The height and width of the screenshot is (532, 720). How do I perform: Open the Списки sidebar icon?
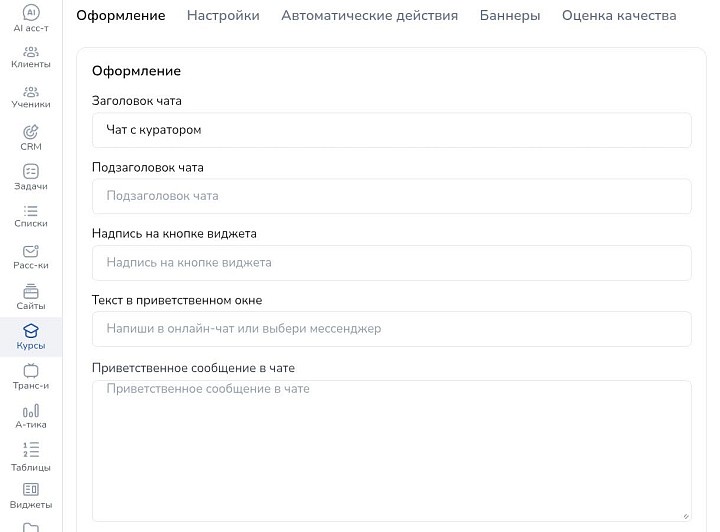click(31, 211)
